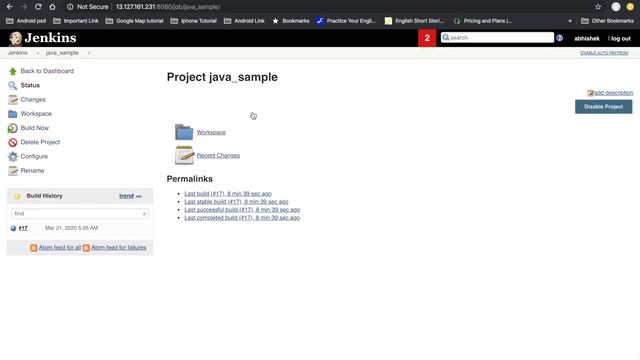
Task: Select Rename in the sidebar
Action: click(x=32, y=171)
